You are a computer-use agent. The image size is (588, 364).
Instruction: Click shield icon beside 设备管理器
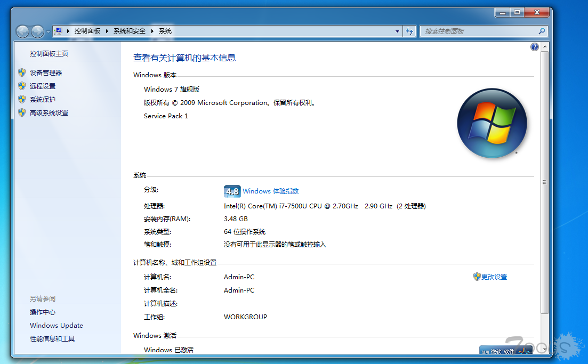(22, 72)
